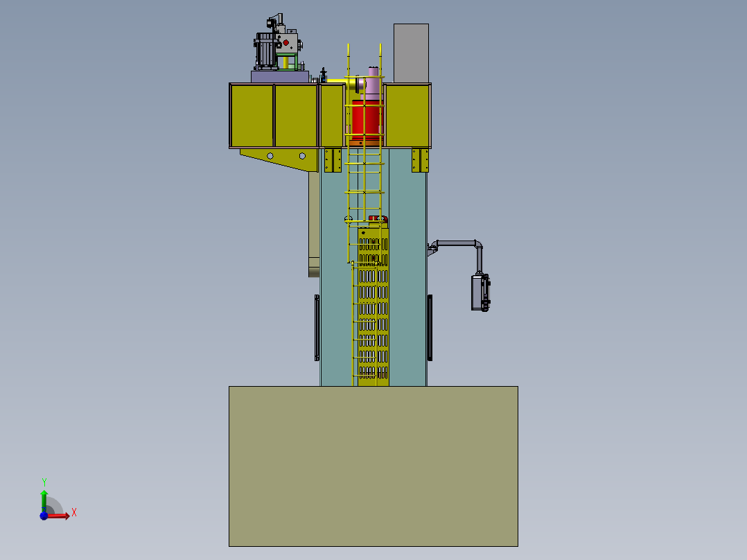This screenshot has height=560, width=747.
Task: Pick the perforated yellow guard panel
Action: coord(373,307)
